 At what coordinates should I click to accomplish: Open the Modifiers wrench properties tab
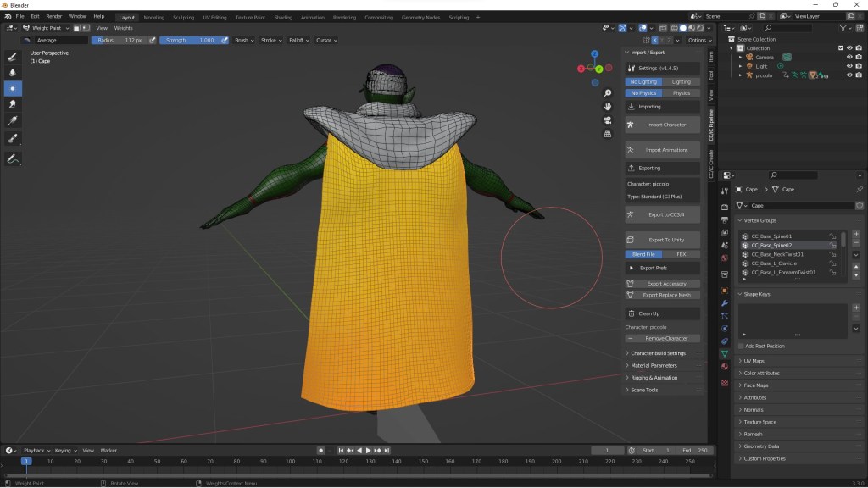[x=725, y=303]
